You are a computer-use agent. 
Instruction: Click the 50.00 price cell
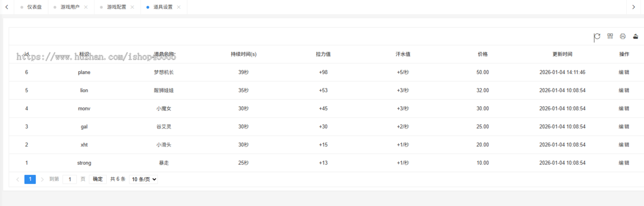[x=482, y=72]
